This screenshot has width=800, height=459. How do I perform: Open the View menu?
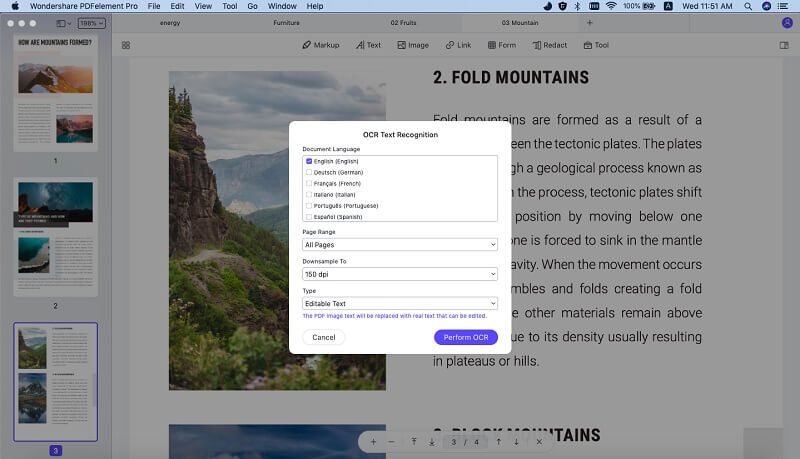[203, 6]
